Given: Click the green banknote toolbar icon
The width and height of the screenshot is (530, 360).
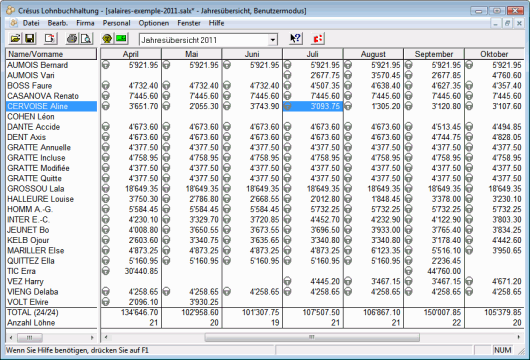Looking at the screenshot, I should (121, 39).
